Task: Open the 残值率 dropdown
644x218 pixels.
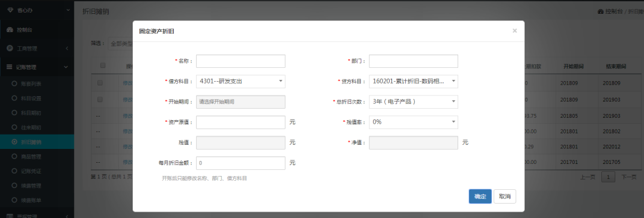Action: pyautogui.click(x=414, y=122)
